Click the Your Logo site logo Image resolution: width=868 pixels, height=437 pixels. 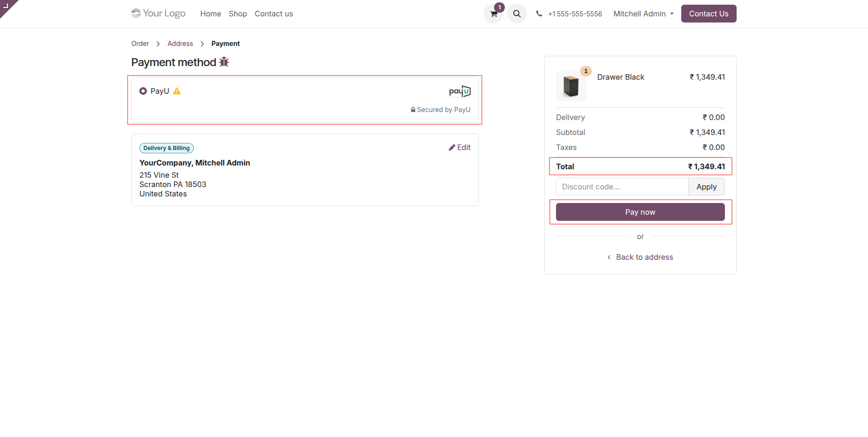pos(159,14)
